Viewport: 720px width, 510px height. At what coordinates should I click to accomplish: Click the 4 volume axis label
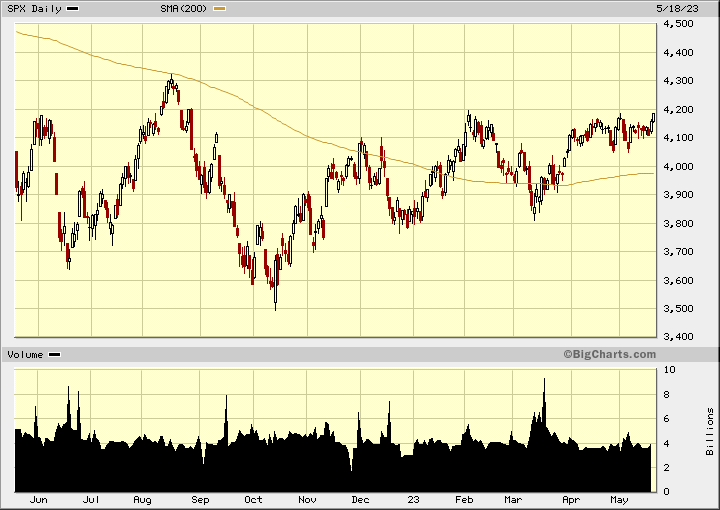667,443
